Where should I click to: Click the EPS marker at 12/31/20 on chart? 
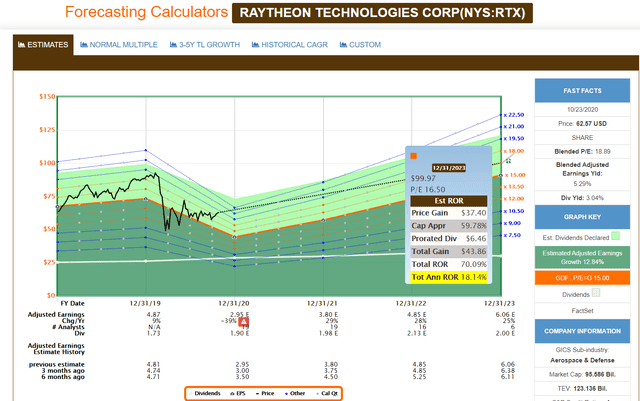pos(234,237)
